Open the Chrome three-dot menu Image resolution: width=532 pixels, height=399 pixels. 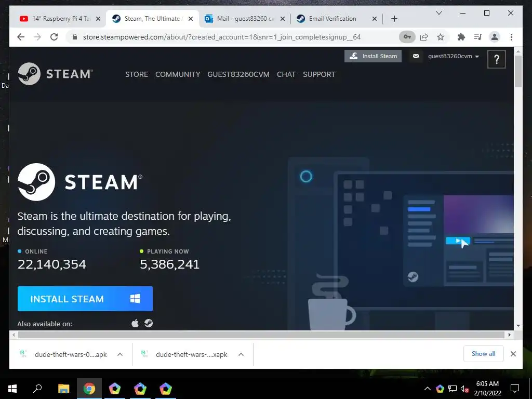[x=511, y=37]
